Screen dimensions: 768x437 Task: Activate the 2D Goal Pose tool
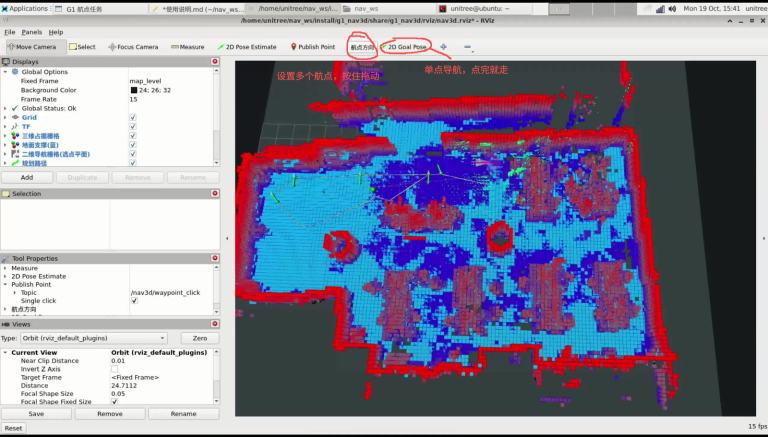pyautogui.click(x=405, y=47)
